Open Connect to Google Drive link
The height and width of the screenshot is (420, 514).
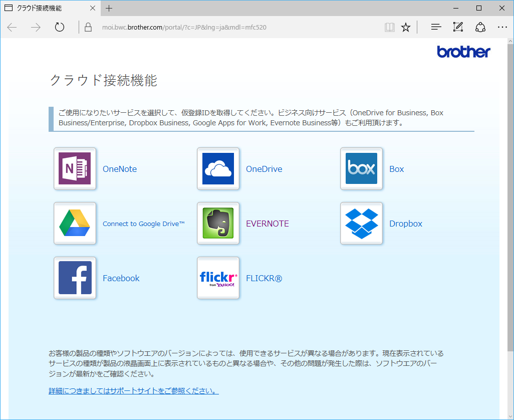pos(144,224)
